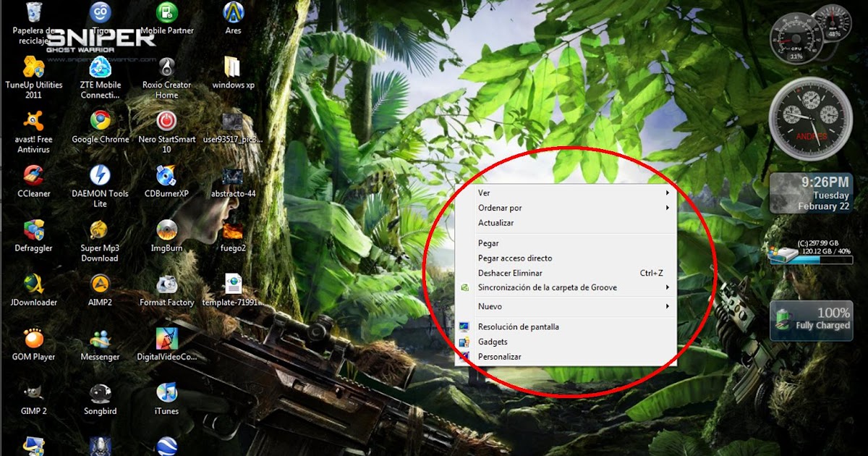This screenshot has height=456, width=868.
Task: Click the 9:26PM date gadget
Action: [x=810, y=193]
